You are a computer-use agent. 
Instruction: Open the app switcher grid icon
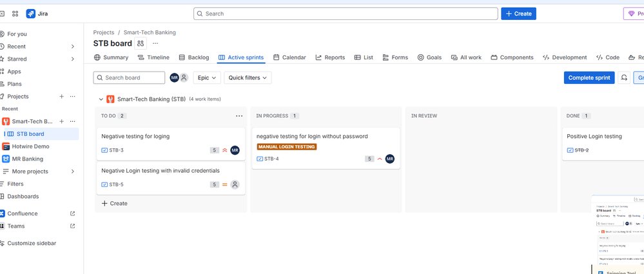click(15, 14)
